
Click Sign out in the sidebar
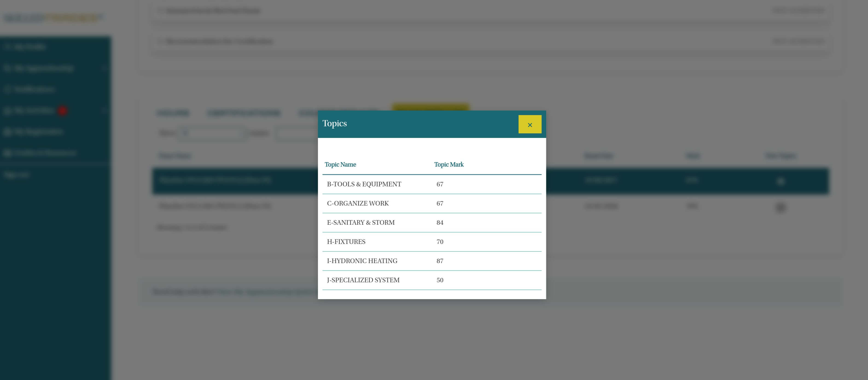pos(16,175)
